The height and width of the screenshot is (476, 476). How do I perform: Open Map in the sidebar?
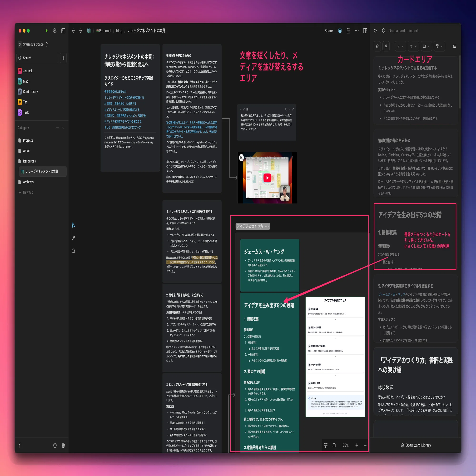[x=23, y=81]
